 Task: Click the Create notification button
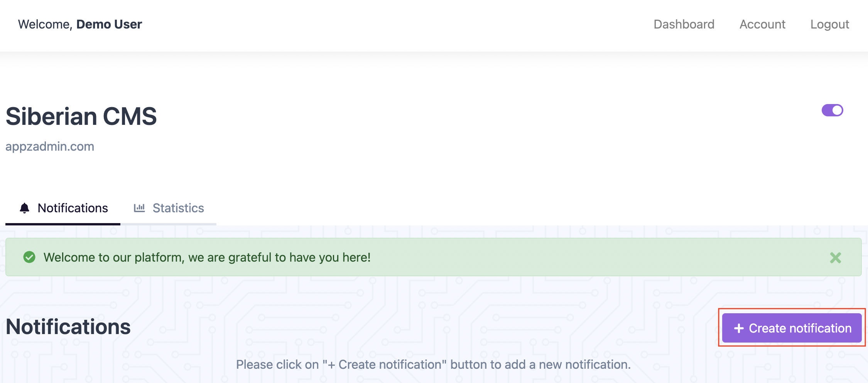coord(792,328)
